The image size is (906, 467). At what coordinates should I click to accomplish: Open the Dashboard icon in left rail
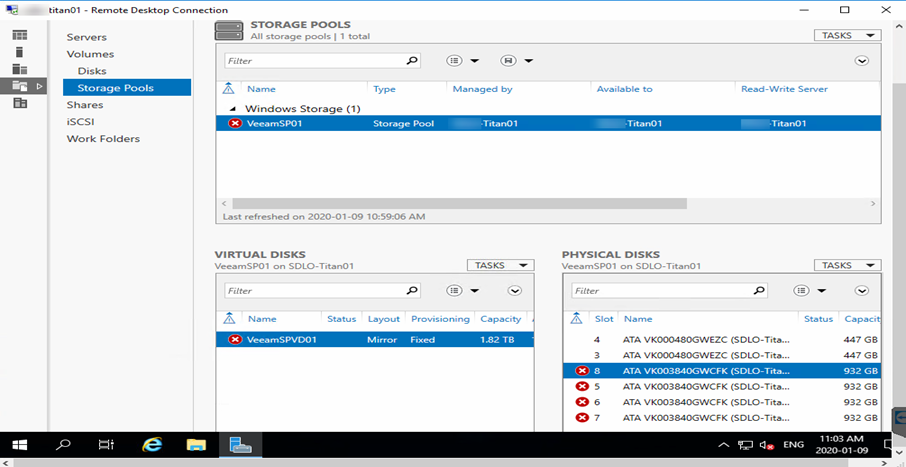(20, 35)
